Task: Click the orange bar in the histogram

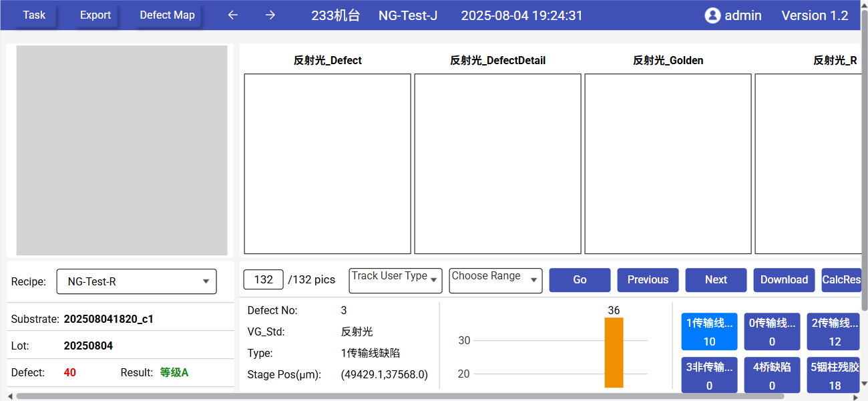Action: [x=614, y=352]
